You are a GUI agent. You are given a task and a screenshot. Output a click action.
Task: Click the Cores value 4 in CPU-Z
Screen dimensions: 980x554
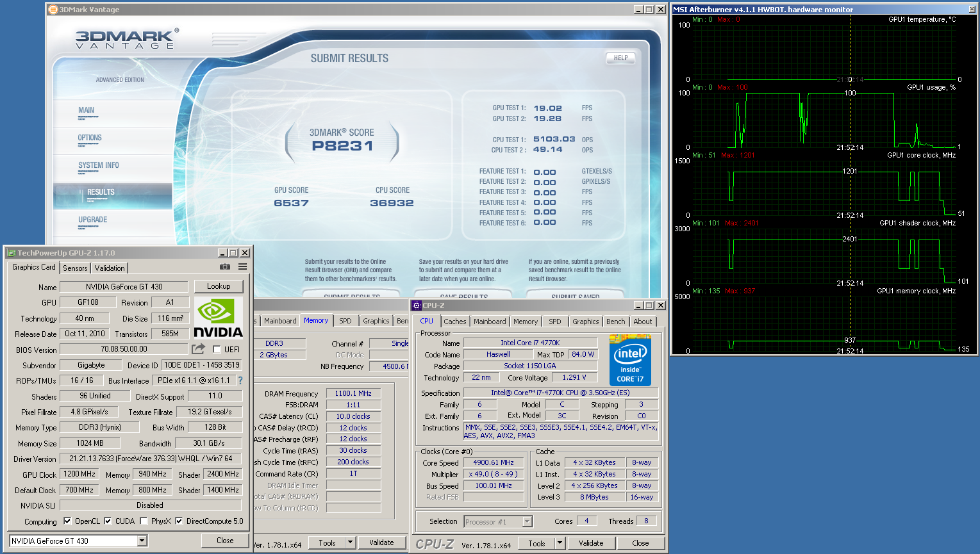pos(586,521)
